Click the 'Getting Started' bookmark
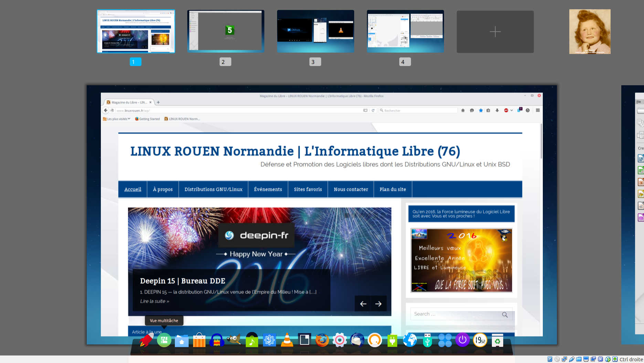This screenshot has height=363, width=644. click(147, 119)
